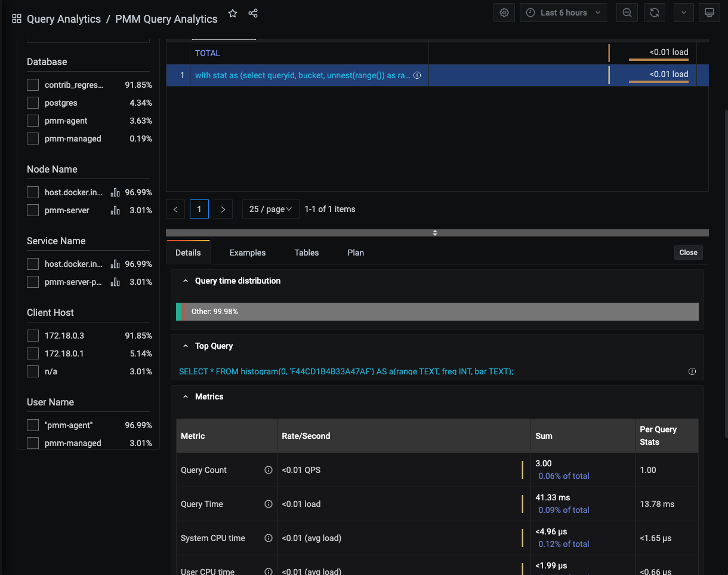Switch to the Examples tab

pyautogui.click(x=247, y=253)
